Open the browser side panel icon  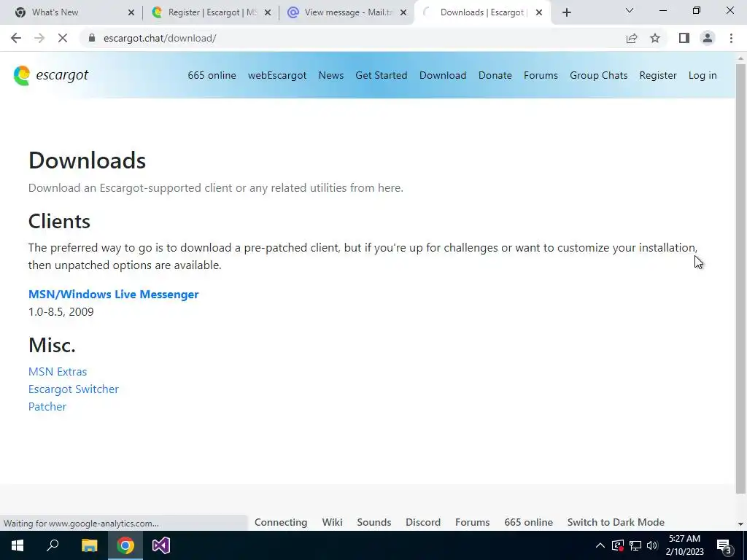click(684, 38)
